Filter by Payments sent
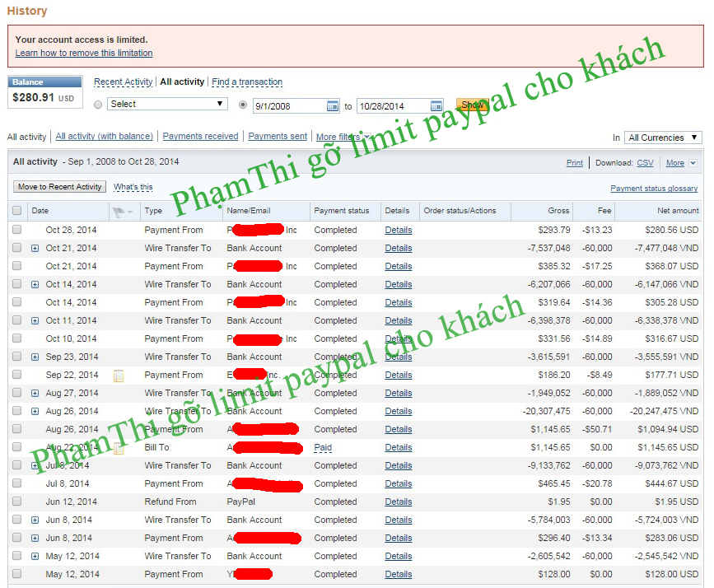The width and height of the screenshot is (714, 588). point(278,136)
